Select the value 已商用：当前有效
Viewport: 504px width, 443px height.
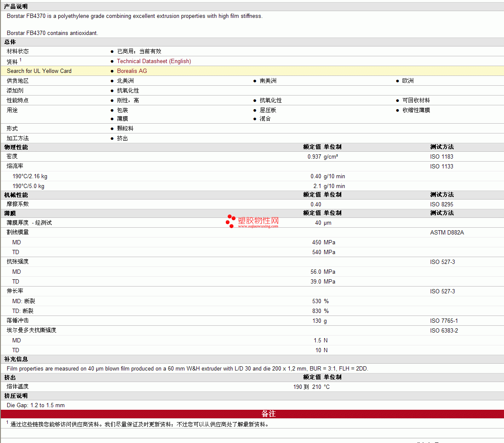click(139, 52)
